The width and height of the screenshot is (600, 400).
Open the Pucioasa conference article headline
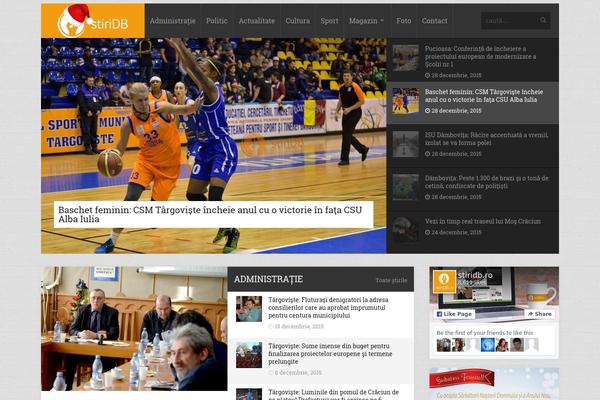click(481, 56)
